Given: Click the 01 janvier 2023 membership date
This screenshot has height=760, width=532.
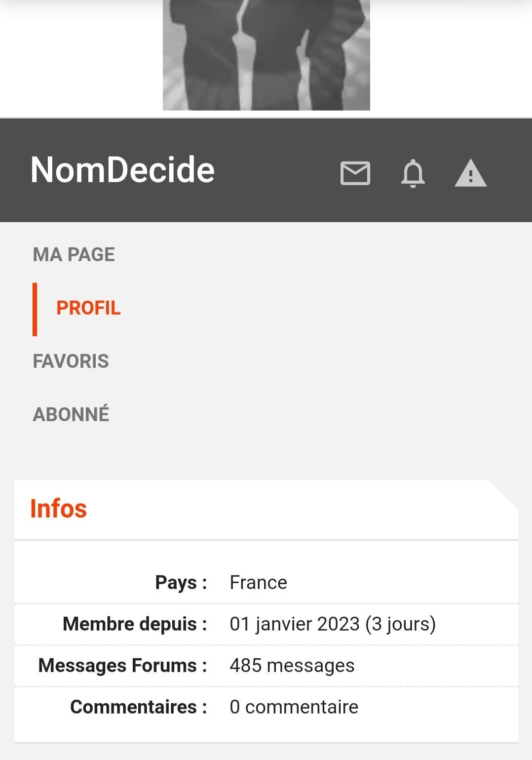Looking at the screenshot, I should click(x=295, y=624).
